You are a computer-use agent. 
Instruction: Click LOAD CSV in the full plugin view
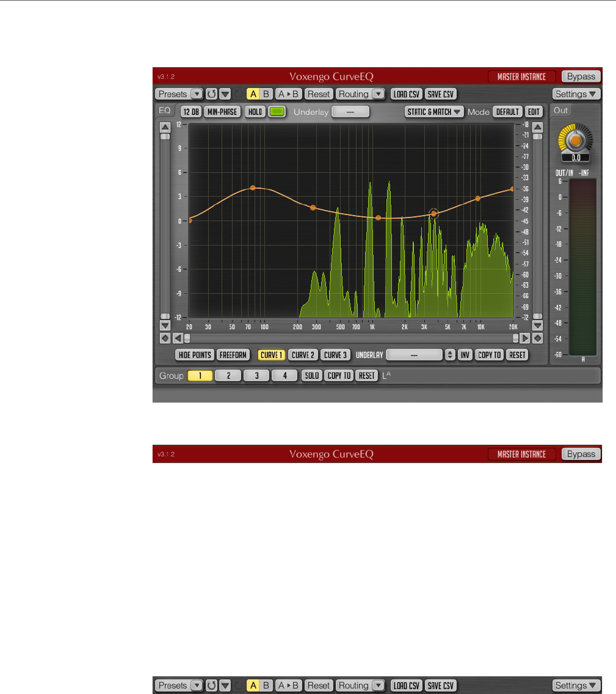(407, 94)
